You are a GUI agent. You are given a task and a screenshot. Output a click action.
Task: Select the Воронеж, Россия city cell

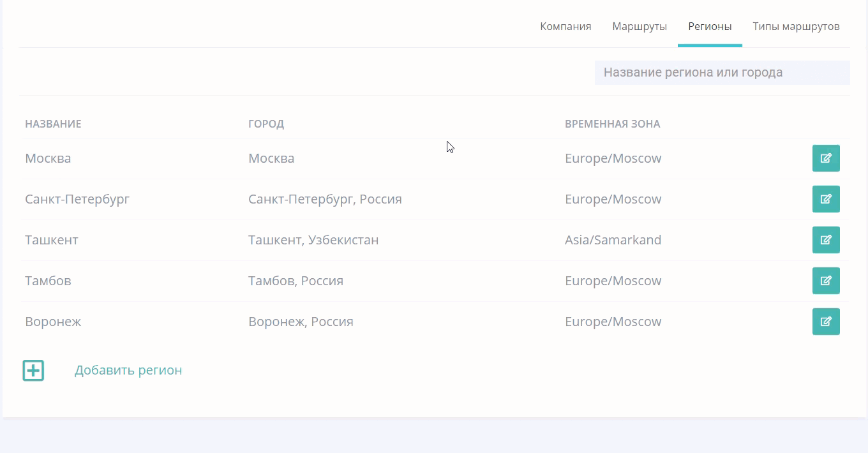[x=301, y=322]
